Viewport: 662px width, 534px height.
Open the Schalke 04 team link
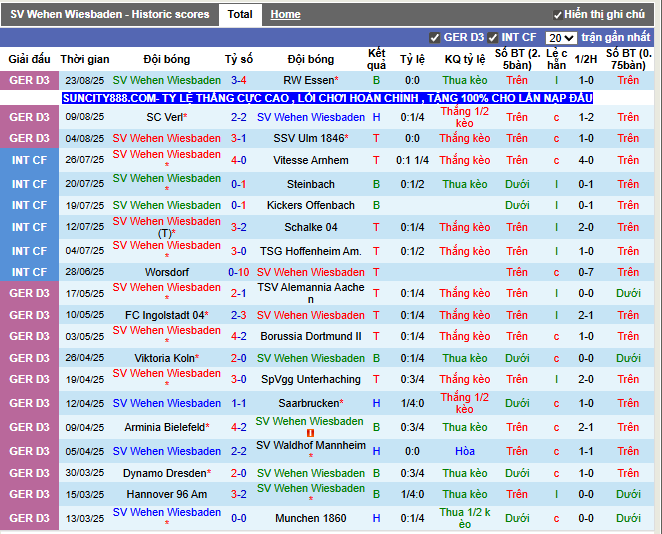(311, 227)
